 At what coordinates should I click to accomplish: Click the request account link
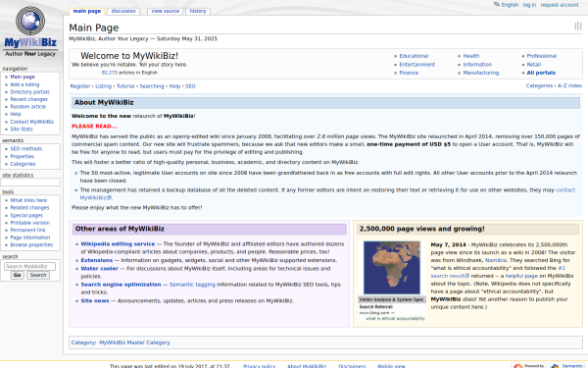[560, 5]
